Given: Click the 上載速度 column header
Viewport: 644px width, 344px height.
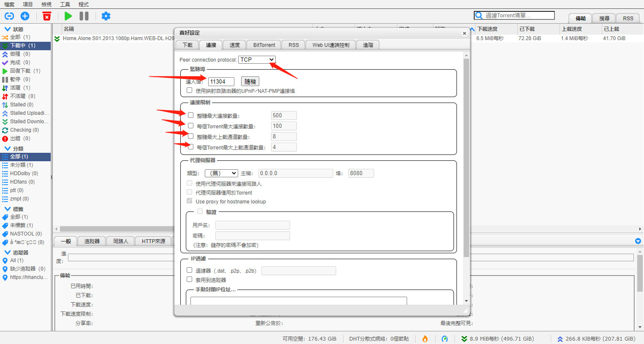Looking at the screenshot, I should (x=581, y=29).
